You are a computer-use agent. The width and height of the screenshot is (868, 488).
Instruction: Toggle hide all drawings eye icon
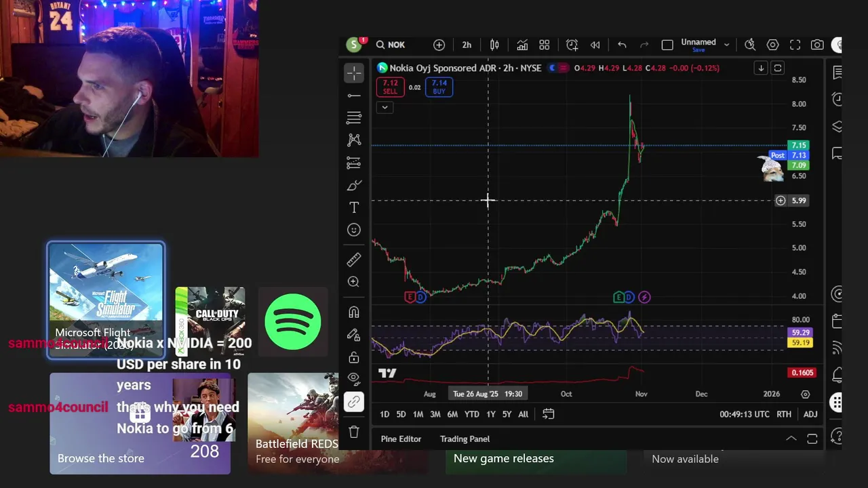point(354,378)
